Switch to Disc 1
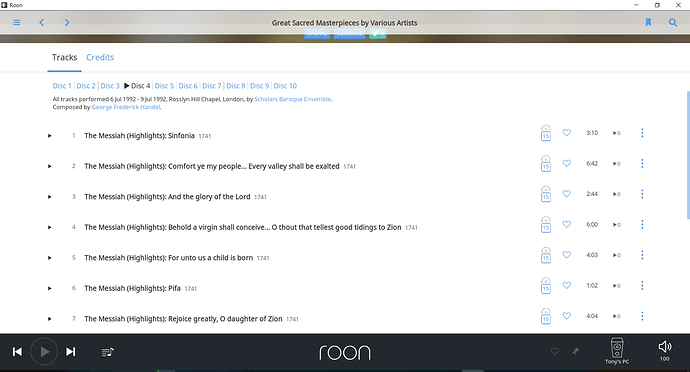The height and width of the screenshot is (372, 690). click(x=62, y=86)
